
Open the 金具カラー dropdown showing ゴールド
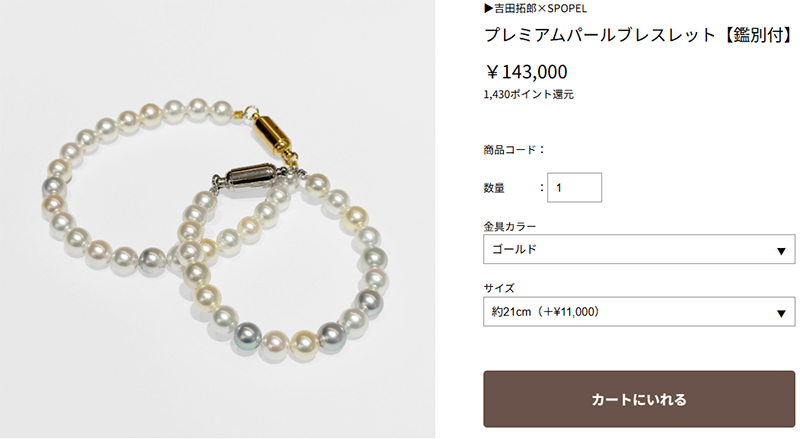[639, 249]
